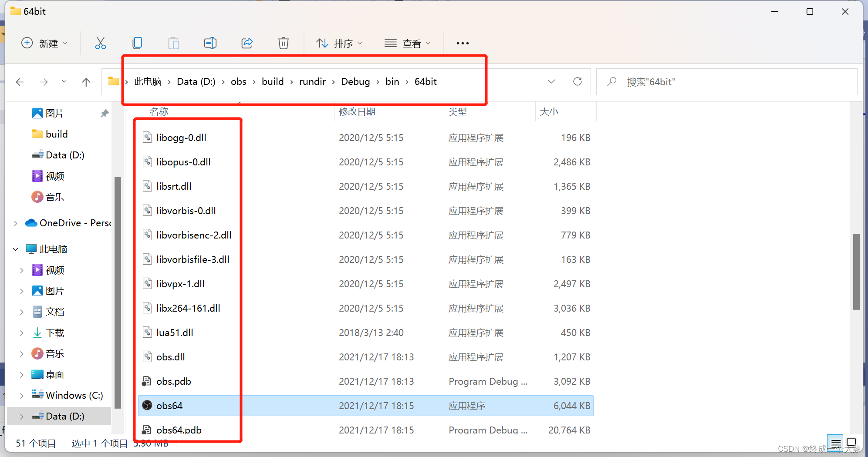Select 视频 under quick access
This screenshot has width=868, height=457.
click(55, 176)
